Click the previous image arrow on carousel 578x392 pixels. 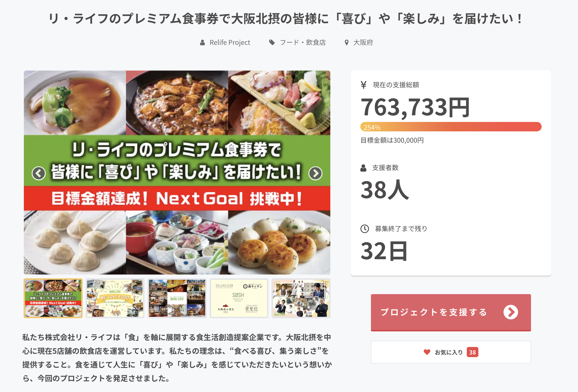39,173
